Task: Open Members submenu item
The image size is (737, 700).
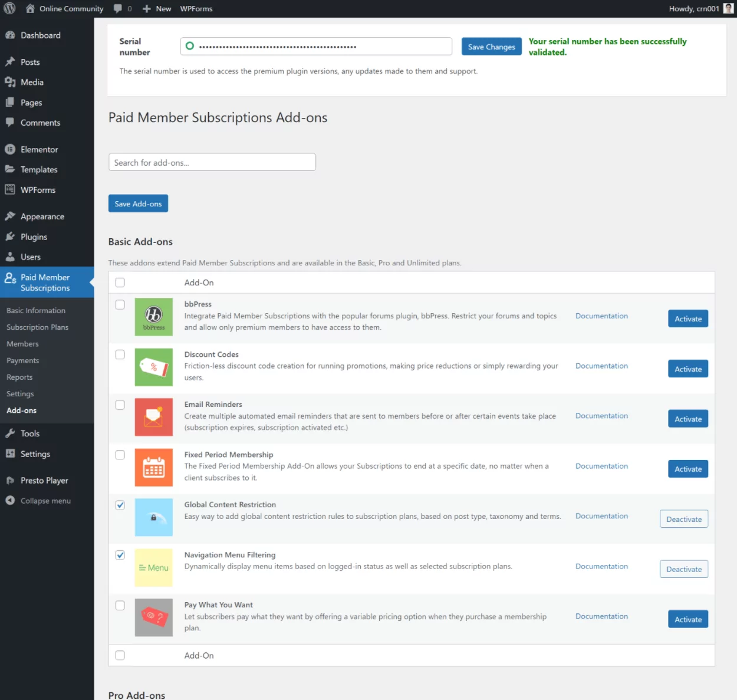Action: point(22,343)
